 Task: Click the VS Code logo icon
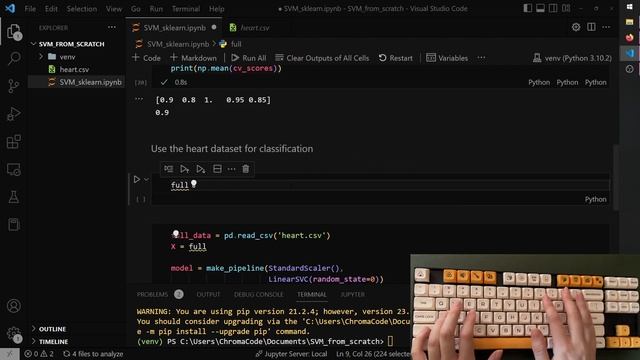coord(10,8)
